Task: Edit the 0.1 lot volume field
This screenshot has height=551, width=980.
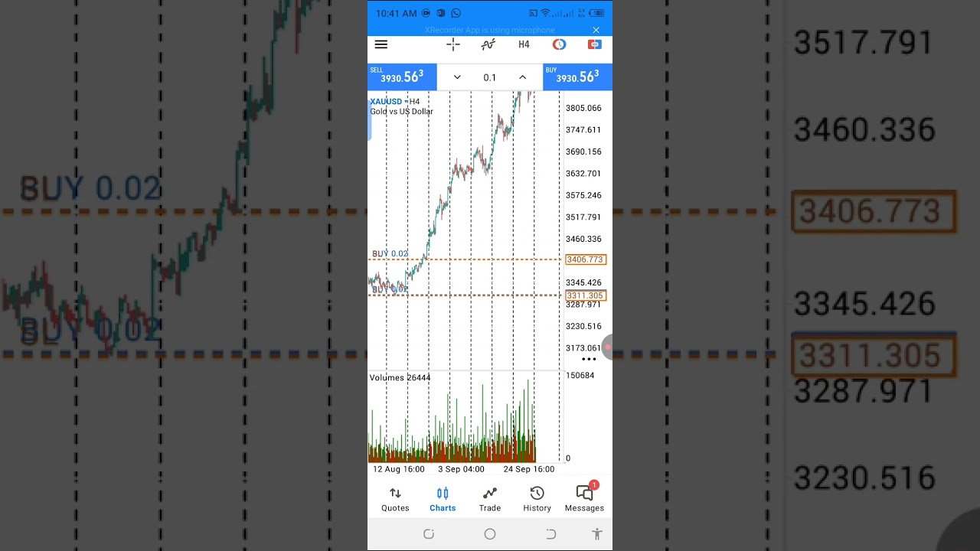Action: click(x=490, y=77)
